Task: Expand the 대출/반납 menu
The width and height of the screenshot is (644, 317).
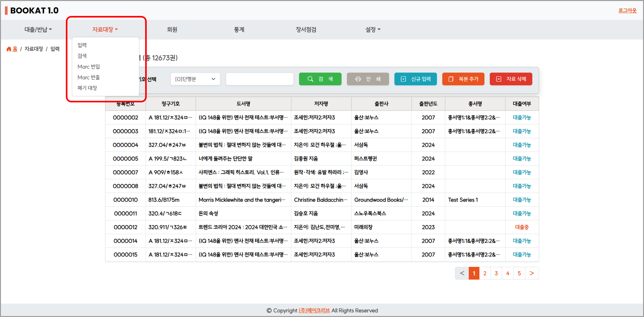Action: (x=38, y=29)
